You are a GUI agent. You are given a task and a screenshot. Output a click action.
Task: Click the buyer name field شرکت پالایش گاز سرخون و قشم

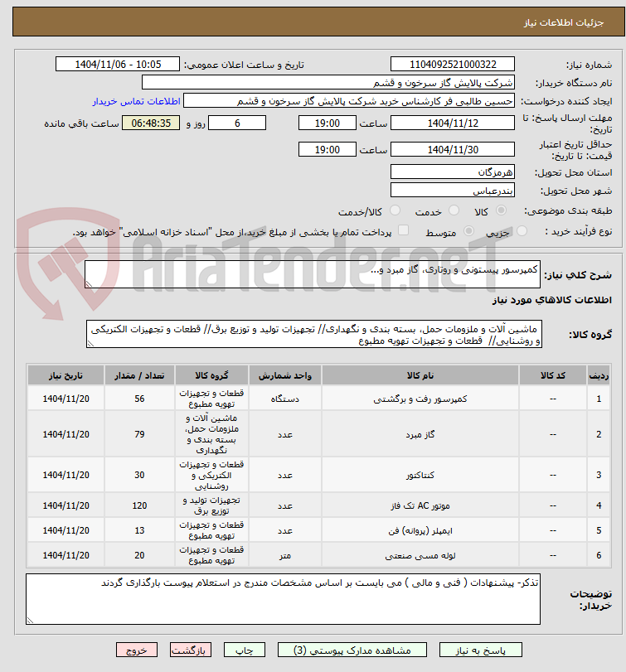point(328,83)
